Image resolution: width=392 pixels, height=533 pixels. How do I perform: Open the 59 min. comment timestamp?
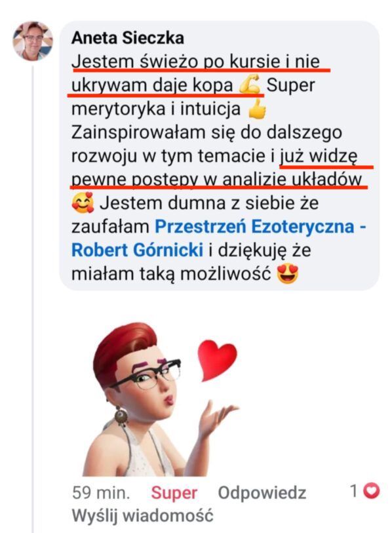click(x=101, y=492)
